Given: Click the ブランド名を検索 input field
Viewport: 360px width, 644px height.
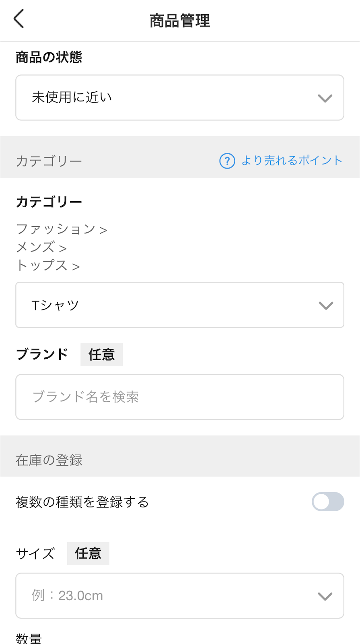Looking at the screenshot, I should (x=179, y=397).
